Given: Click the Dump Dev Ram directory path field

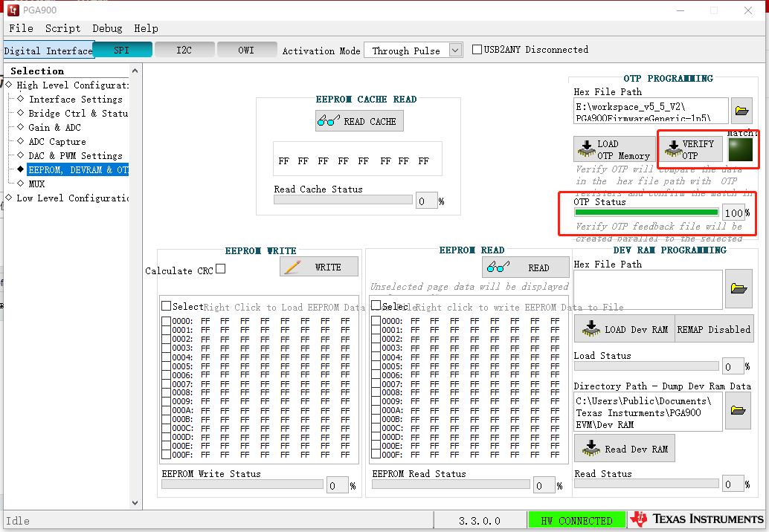Looking at the screenshot, I should click(649, 412).
